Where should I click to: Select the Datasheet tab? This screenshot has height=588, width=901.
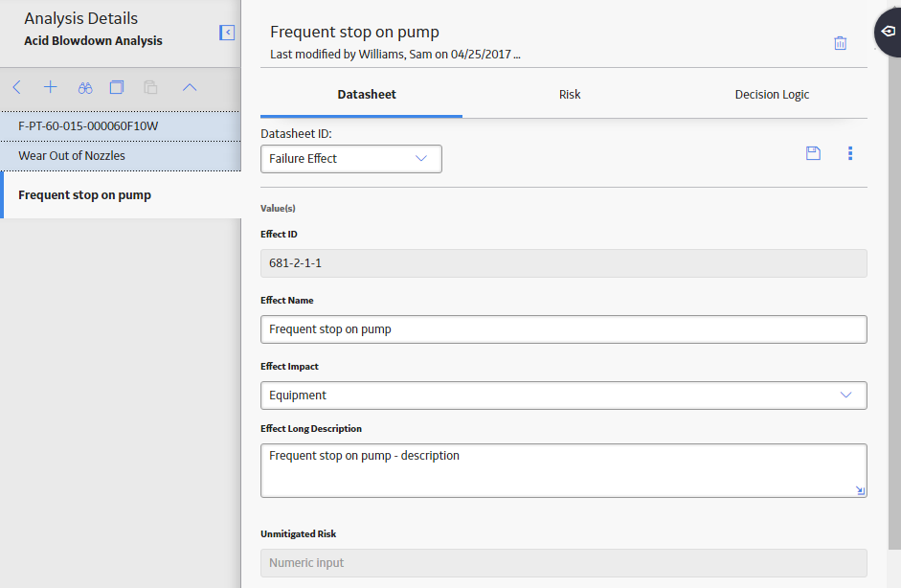[x=367, y=94]
